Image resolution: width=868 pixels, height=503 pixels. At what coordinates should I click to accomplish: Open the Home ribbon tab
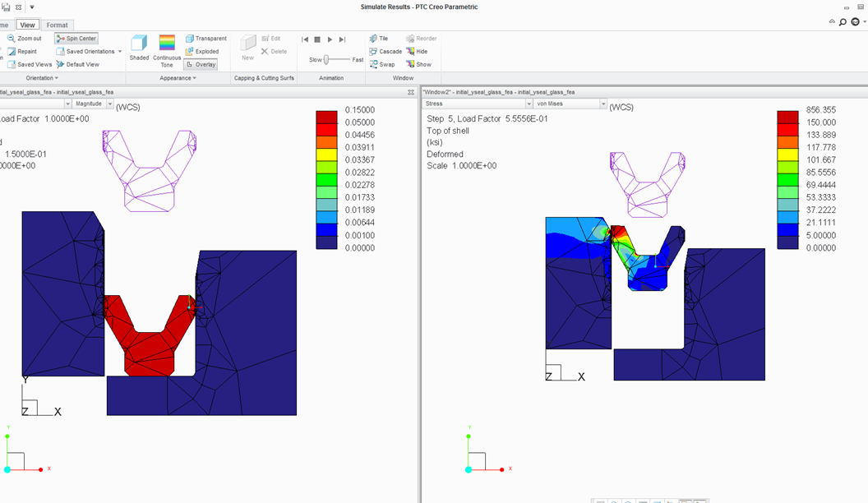pyautogui.click(x=4, y=25)
